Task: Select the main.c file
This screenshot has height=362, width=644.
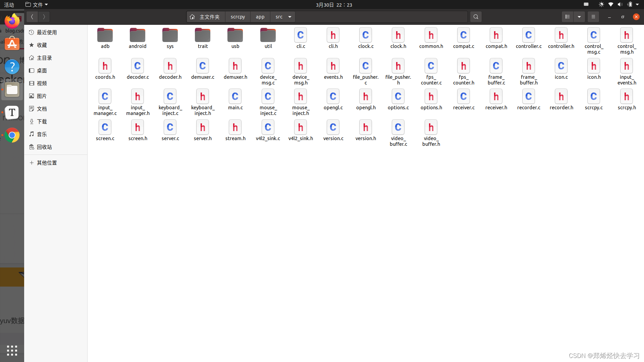Action: coord(235,100)
